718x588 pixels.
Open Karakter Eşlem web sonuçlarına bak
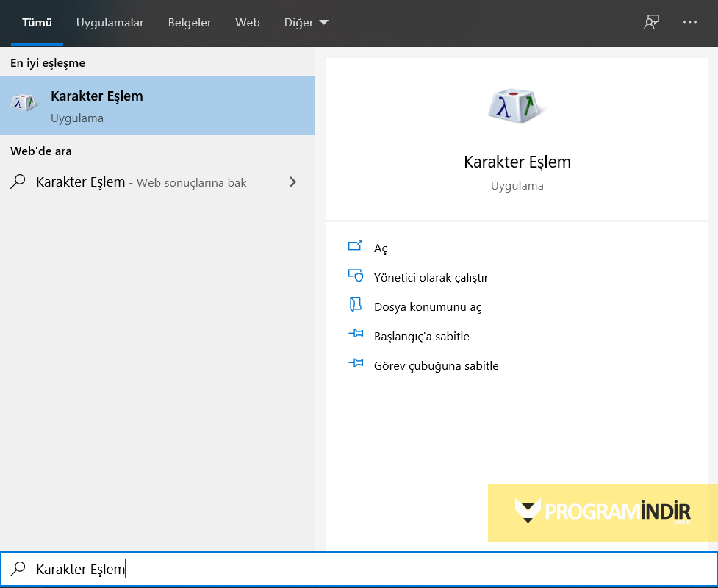(157, 182)
